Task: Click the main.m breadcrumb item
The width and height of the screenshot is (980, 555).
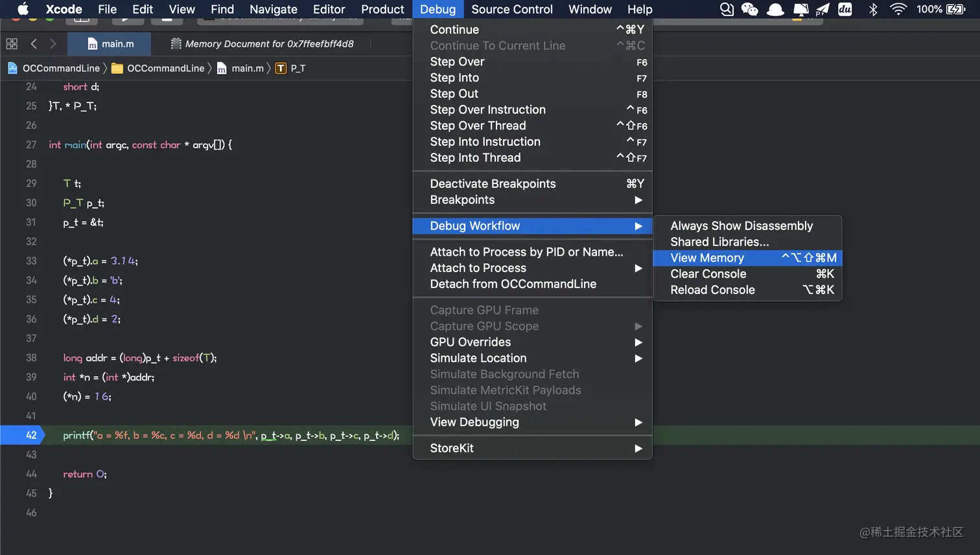Action: (247, 69)
